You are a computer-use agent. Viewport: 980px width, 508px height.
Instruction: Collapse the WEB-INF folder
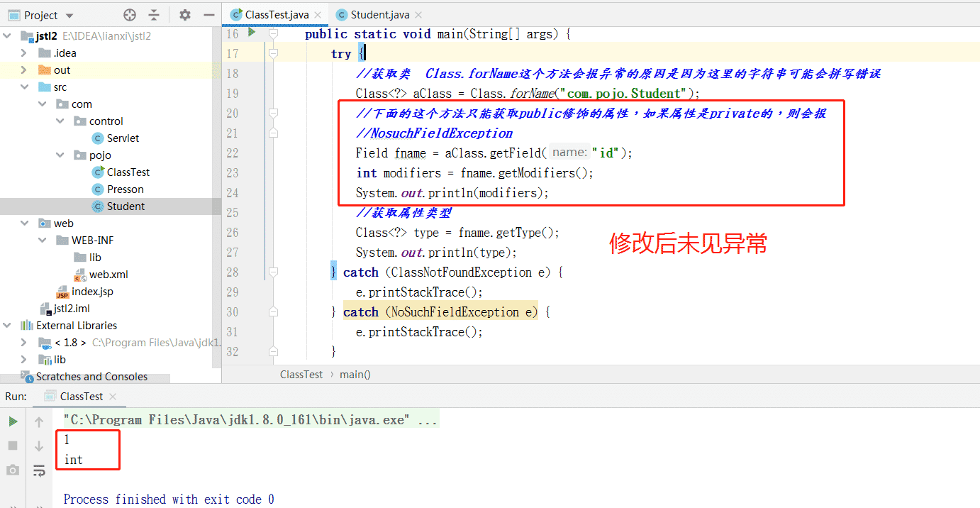click(42, 241)
